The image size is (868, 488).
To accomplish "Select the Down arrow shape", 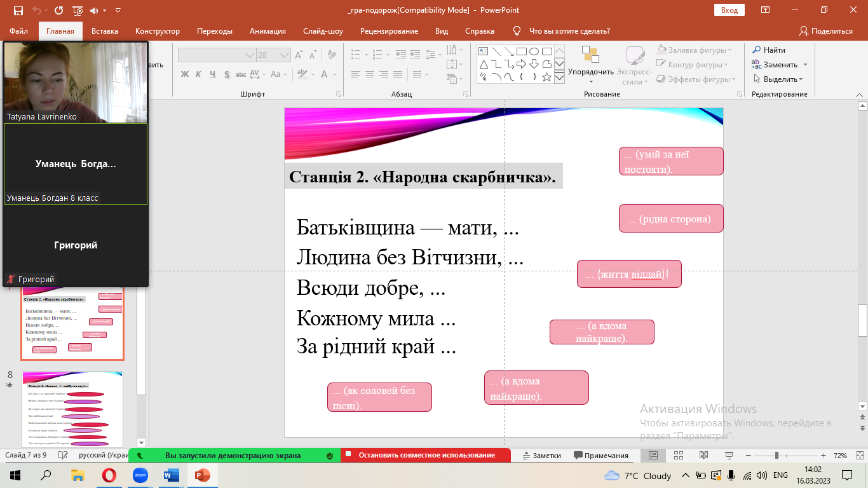I will click(534, 64).
